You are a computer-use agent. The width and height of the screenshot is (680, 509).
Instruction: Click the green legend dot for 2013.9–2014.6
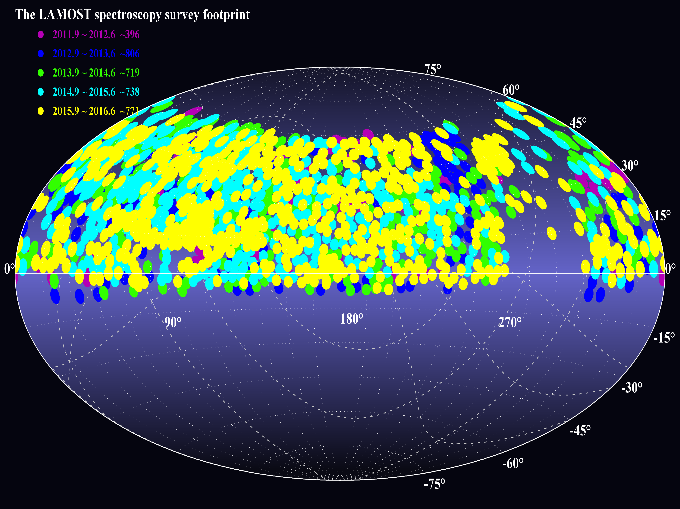40,73
